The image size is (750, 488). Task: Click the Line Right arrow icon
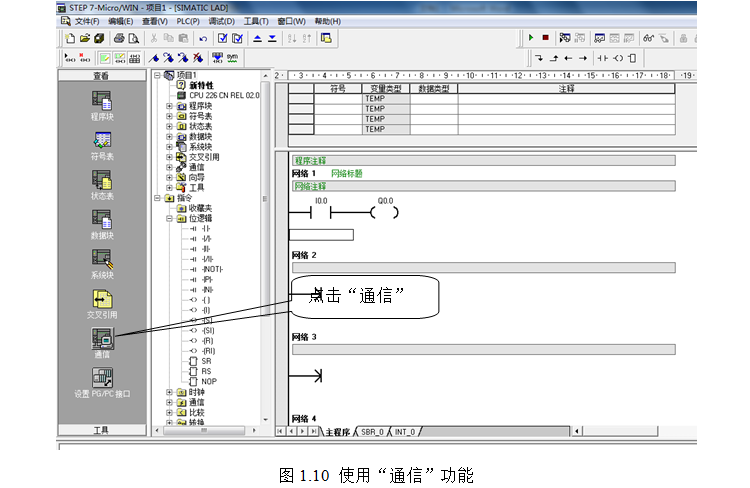[583, 58]
